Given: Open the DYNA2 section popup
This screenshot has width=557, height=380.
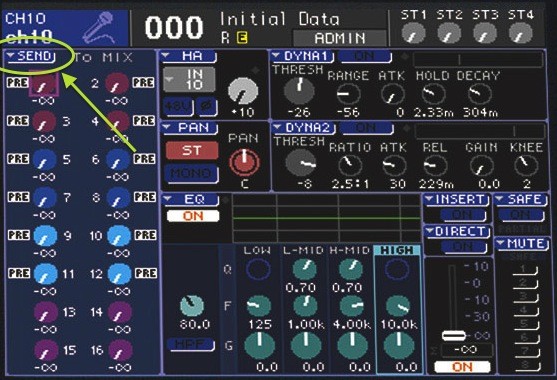Looking at the screenshot, I should (x=303, y=128).
